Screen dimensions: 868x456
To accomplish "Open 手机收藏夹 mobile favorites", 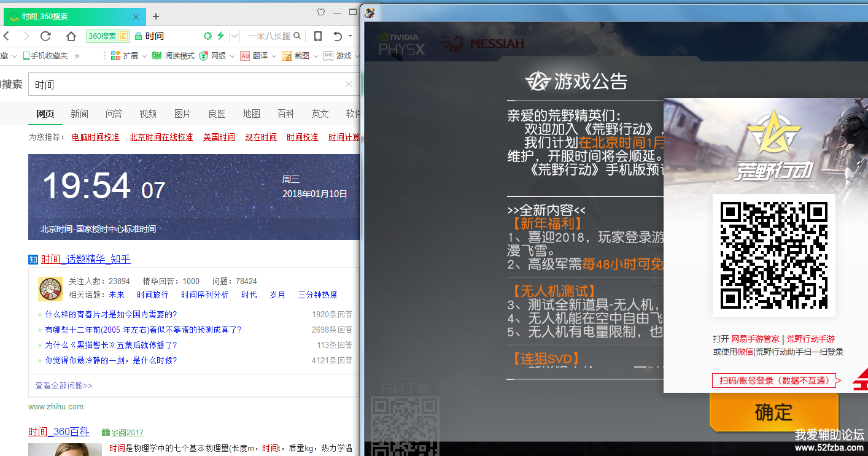I will point(45,56).
